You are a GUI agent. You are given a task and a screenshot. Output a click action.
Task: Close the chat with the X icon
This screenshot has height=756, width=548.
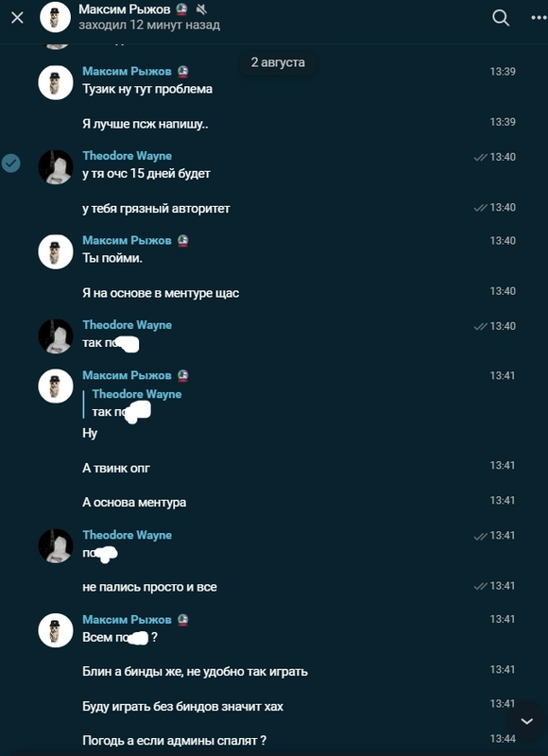tap(17, 18)
